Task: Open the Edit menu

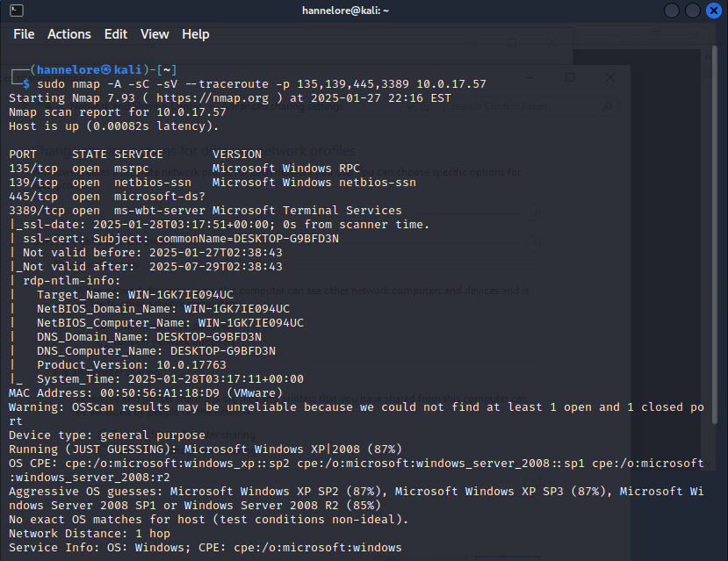Action: [x=116, y=34]
